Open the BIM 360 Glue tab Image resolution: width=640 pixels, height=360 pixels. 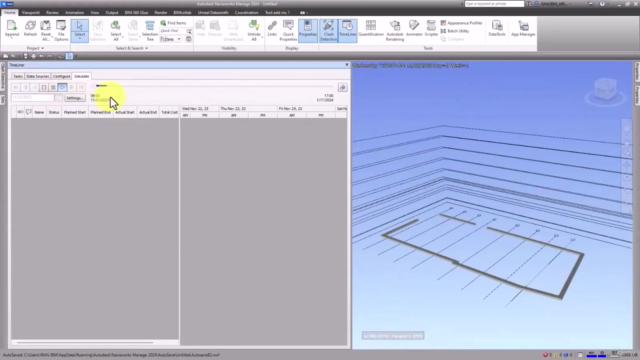coord(136,13)
